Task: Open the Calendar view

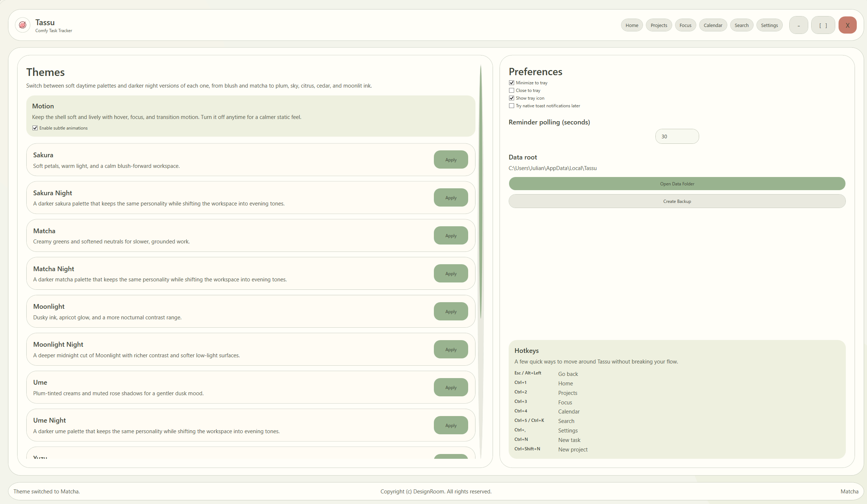Action: point(713,25)
